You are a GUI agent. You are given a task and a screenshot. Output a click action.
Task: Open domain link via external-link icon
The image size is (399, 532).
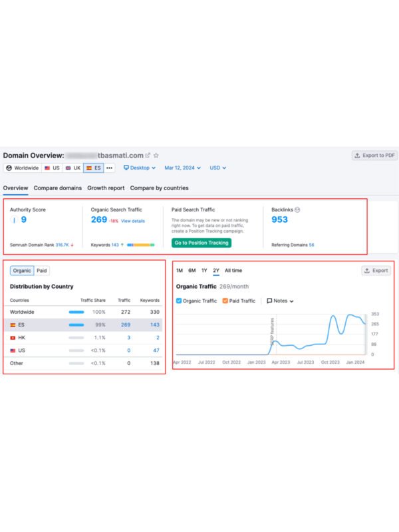148,156
